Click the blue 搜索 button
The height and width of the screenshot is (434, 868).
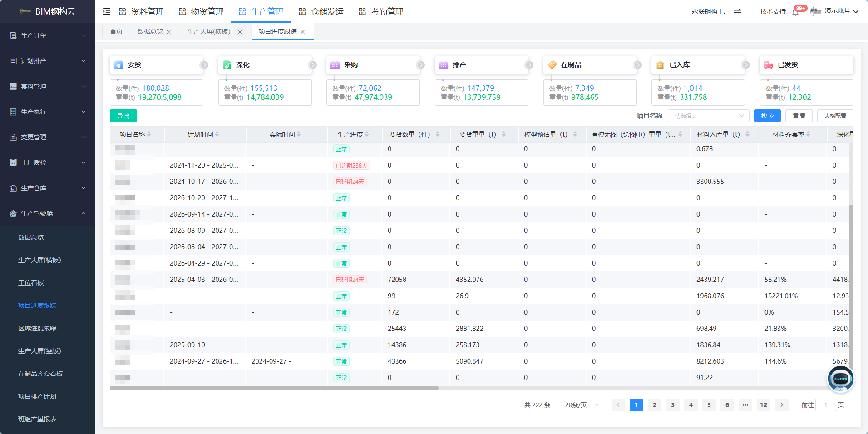pyautogui.click(x=767, y=116)
